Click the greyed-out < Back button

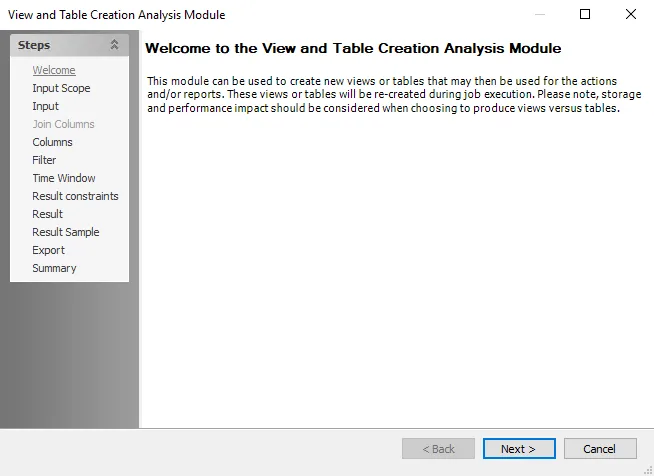(x=438, y=448)
